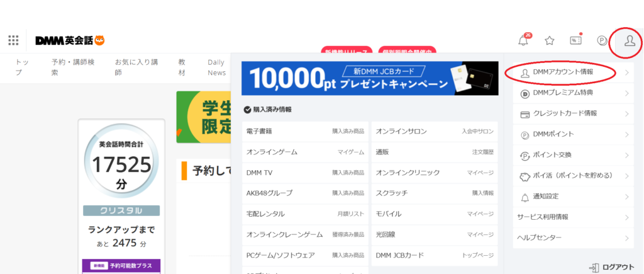Open the DMM TV purchased items link
The width and height of the screenshot is (644, 274).
[305, 173]
